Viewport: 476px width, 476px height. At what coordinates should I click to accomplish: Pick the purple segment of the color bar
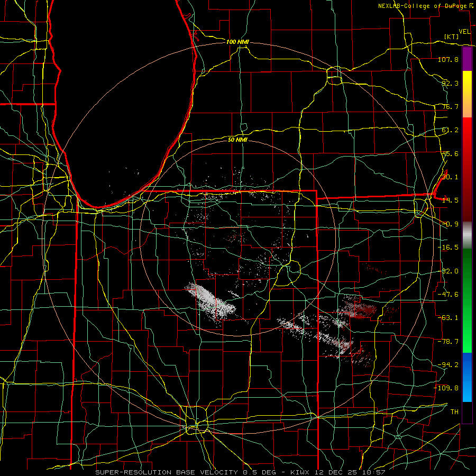pos(467,59)
